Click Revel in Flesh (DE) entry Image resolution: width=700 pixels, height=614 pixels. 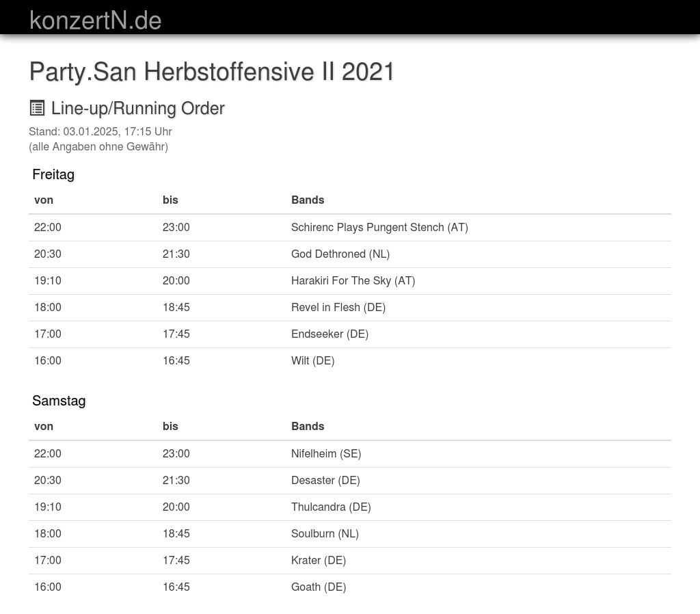(x=338, y=307)
